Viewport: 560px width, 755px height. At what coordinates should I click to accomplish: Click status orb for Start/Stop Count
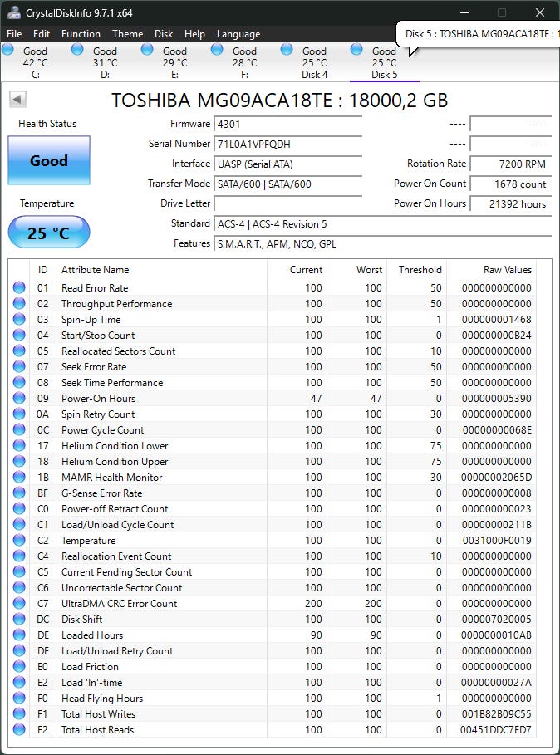click(19, 335)
